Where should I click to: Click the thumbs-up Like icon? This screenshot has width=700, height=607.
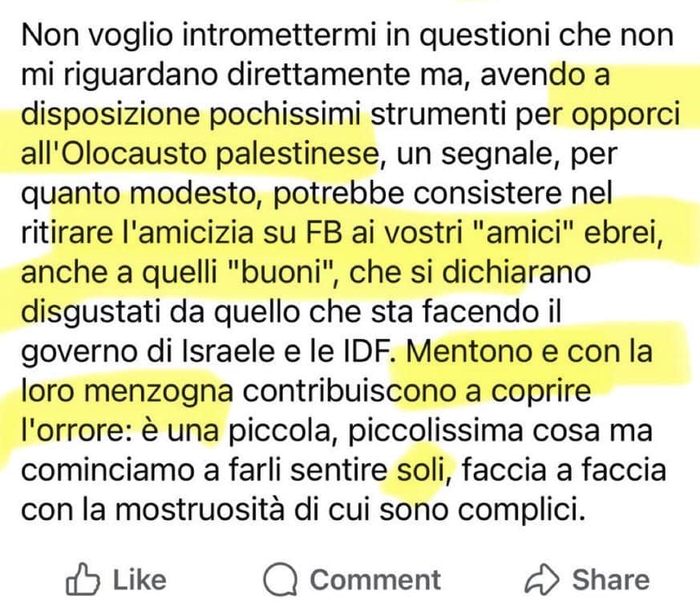tap(83, 579)
